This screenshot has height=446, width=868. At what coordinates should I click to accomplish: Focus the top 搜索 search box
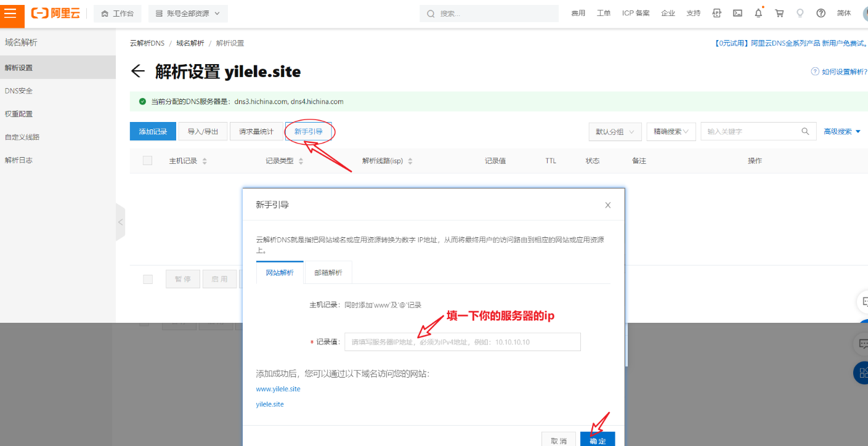(490, 14)
